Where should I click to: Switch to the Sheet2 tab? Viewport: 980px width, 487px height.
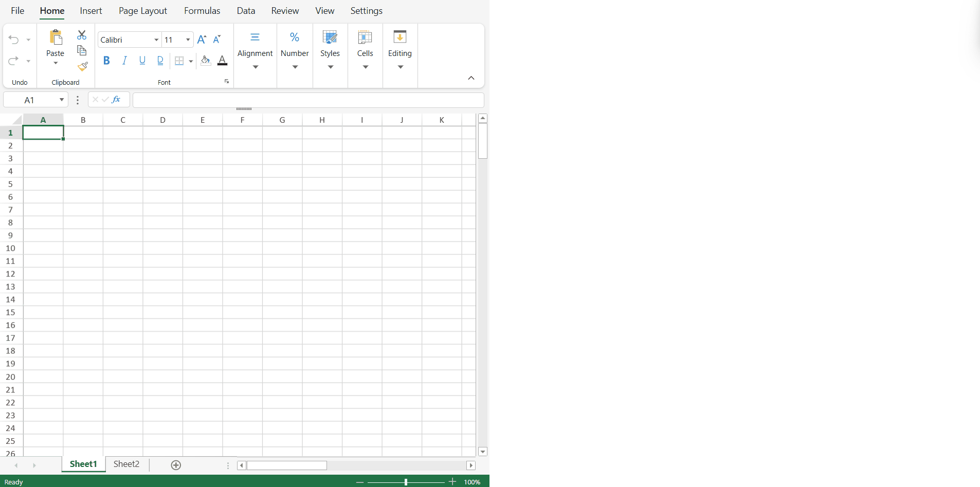coord(126,464)
